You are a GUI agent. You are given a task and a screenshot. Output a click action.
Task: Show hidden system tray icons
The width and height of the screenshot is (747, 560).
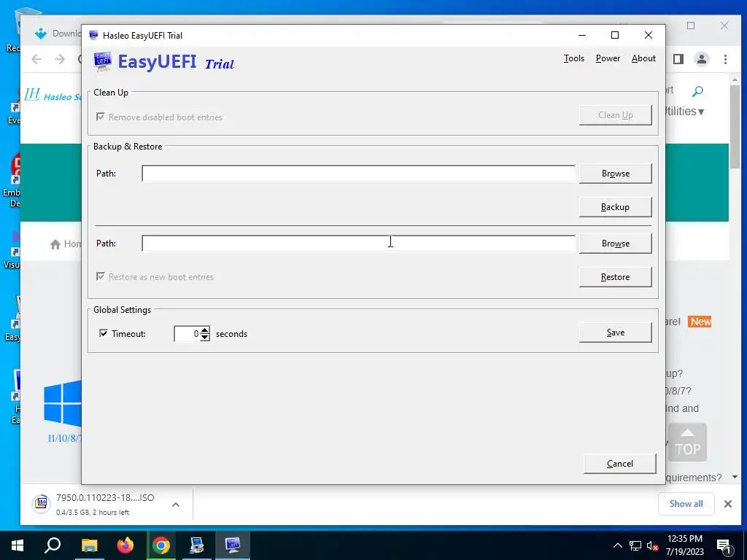click(x=617, y=545)
